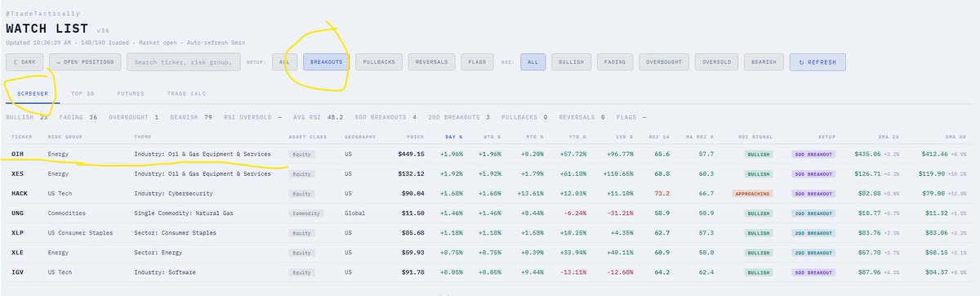
Task: Click the Industry: Cybersecurity theme cell
Action: coord(173,194)
